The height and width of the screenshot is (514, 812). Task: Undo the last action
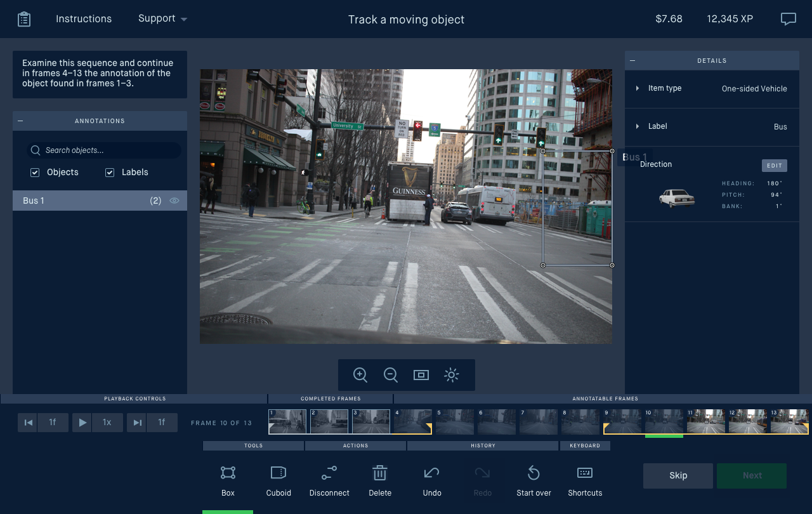pyautogui.click(x=432, y=480)
